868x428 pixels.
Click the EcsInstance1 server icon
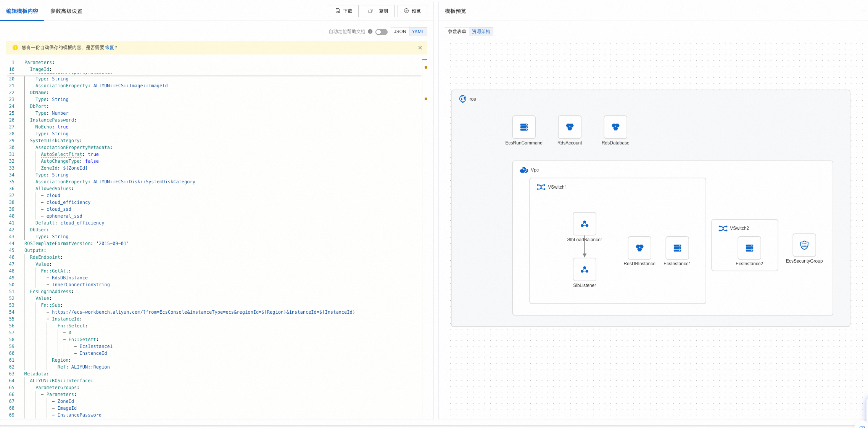[x=677, y=248]
